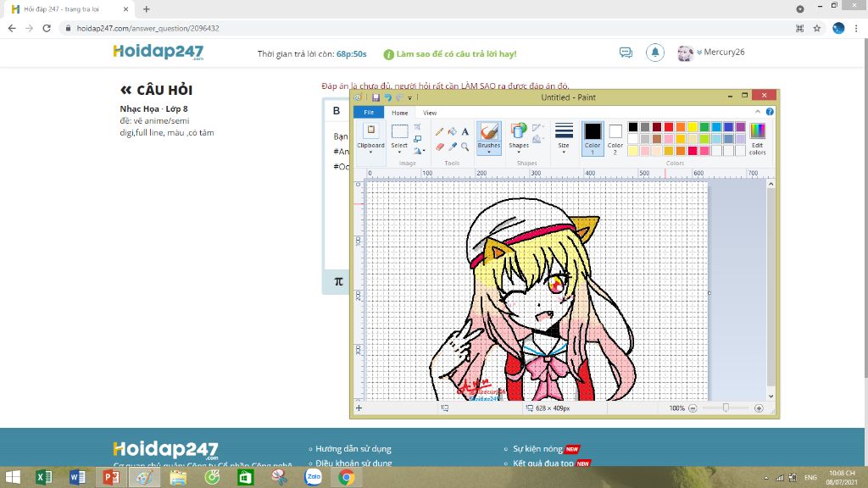Open a new browser tab
Image resolution: width=868 pixels, height=488 pixels.
click(146, 9)
